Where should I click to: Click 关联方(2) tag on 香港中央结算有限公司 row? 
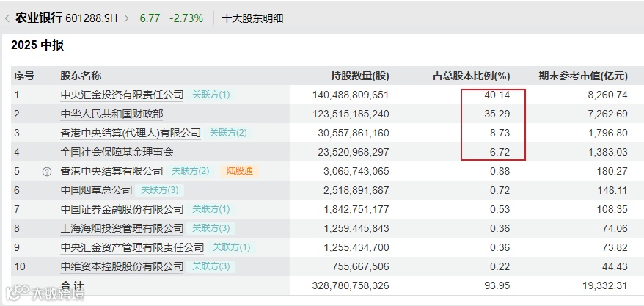coord(191,171)
